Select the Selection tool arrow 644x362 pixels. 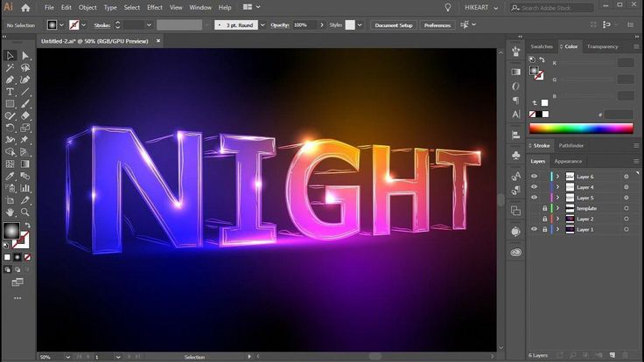pos(10,55)
